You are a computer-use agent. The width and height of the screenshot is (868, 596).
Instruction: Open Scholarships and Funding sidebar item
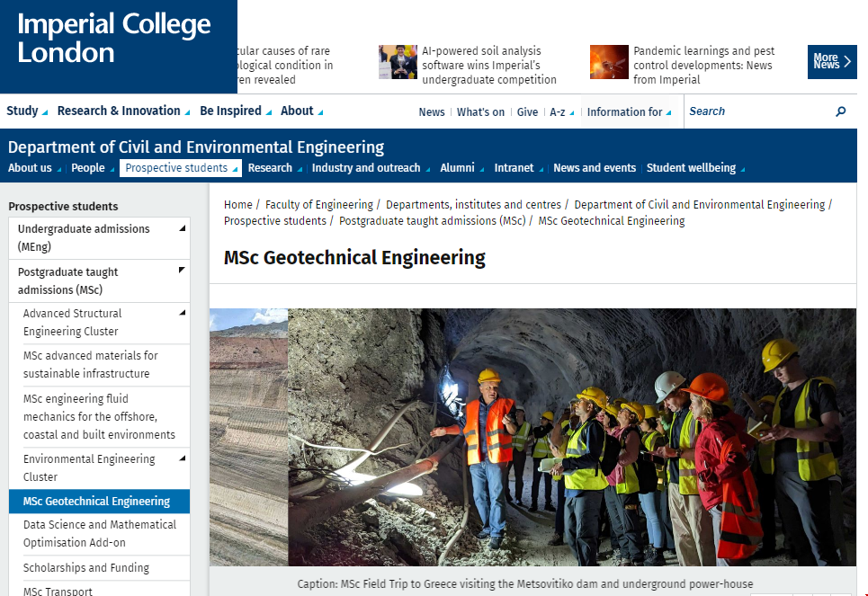(x=86, y=568)
